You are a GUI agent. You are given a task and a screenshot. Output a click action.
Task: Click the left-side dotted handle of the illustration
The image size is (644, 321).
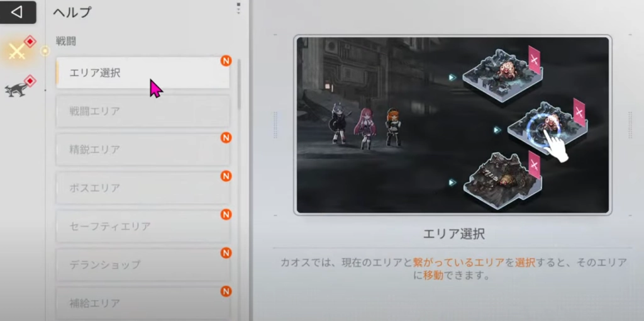pyautogui.click(x=275, y=125)
